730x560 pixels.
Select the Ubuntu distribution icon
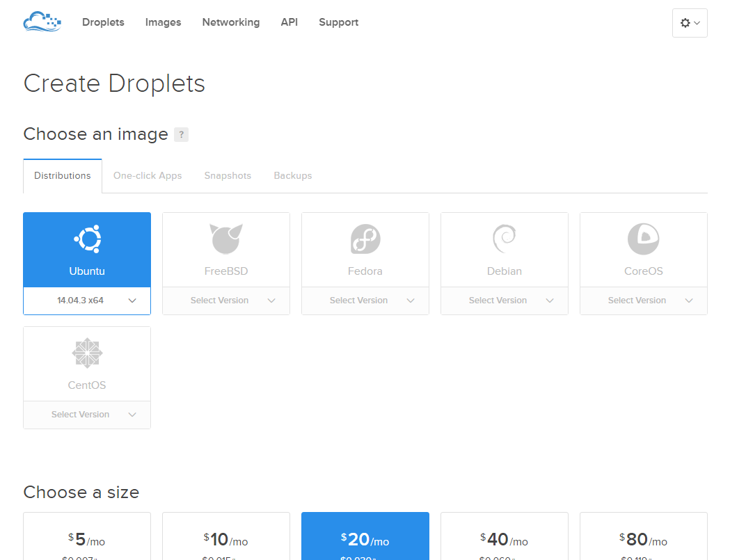pyautogui.click(x=87, y=239)
